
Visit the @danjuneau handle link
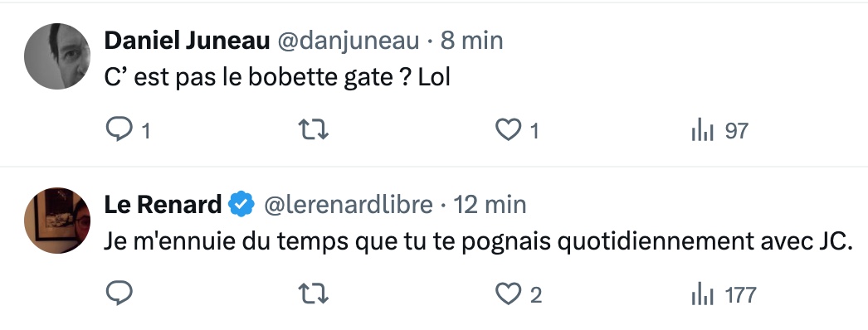(348, 41)
